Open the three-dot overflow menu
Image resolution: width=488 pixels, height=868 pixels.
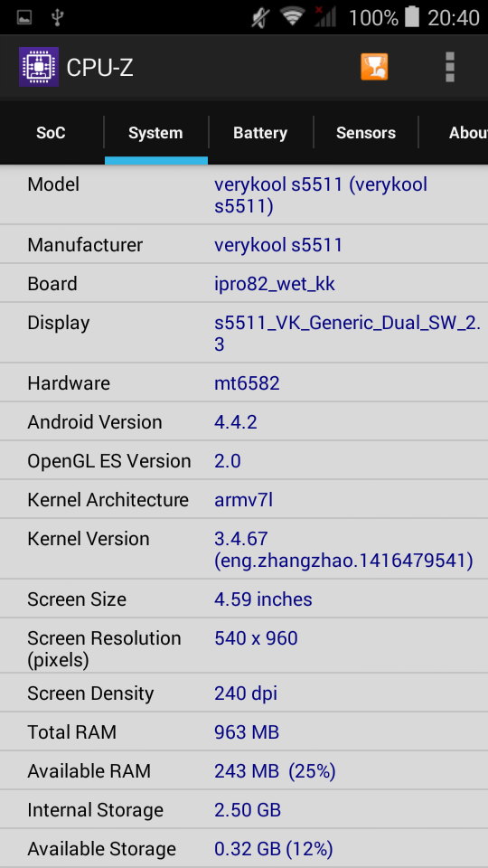click(450, 68)
